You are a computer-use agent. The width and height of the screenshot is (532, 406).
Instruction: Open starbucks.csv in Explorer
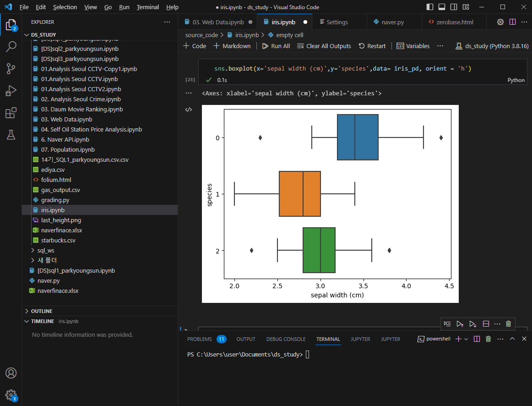point(58,240)
